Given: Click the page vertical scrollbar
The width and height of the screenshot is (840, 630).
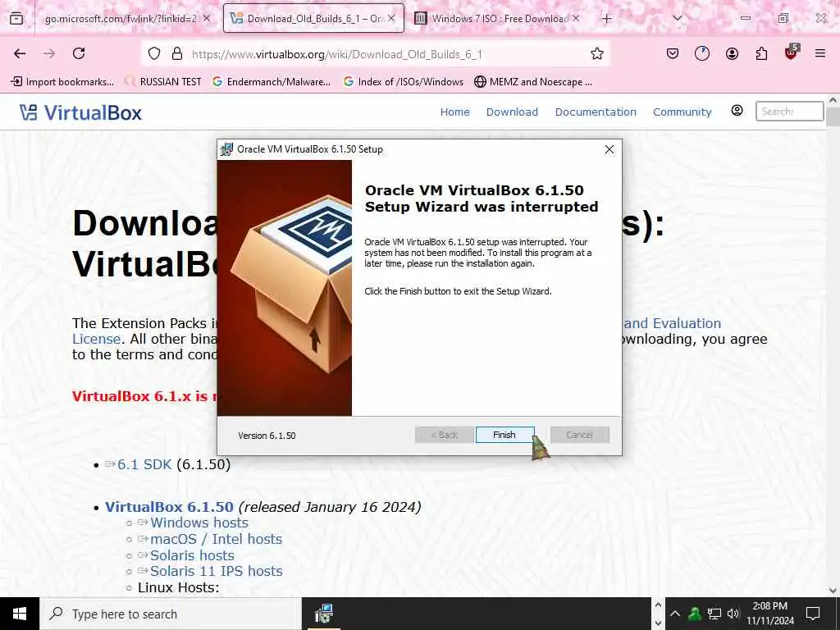Looking at the screenshot, I should click(x=833, y=345).
